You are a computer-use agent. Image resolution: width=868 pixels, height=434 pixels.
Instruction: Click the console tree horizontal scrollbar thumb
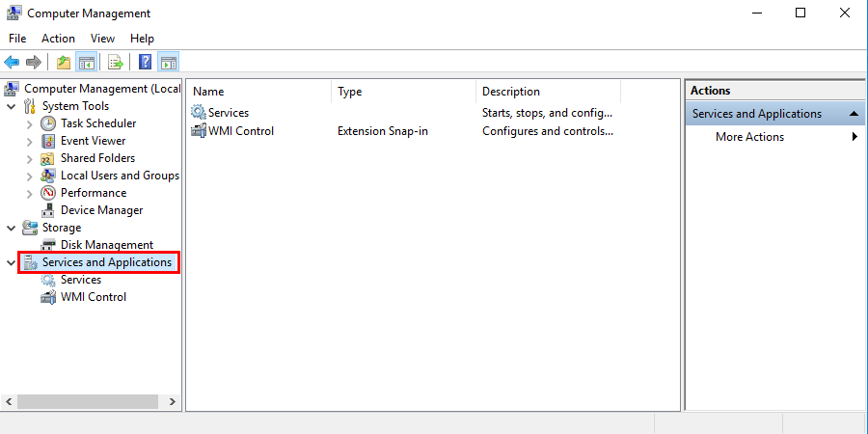pos(85,401)
